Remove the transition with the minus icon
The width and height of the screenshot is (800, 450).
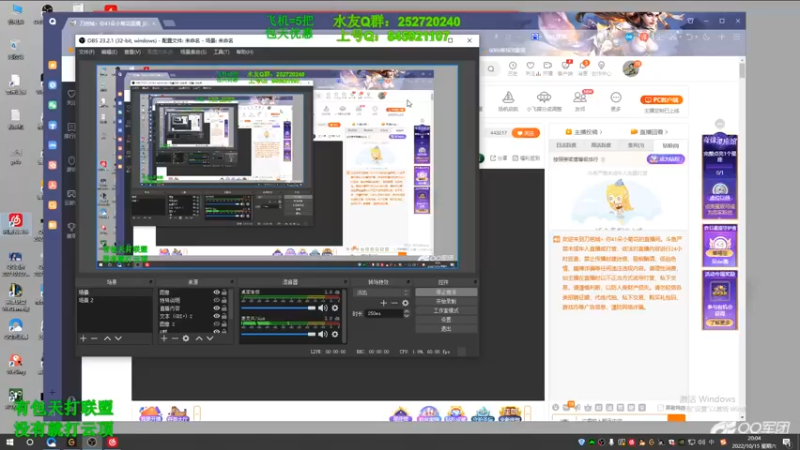394,303
